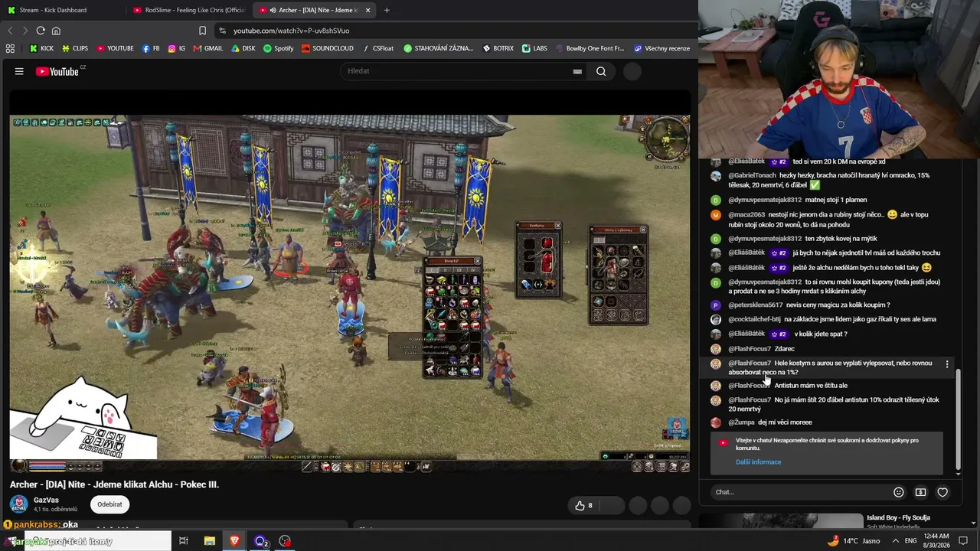Open File Explorer from the taskbar
This screenshot has height=551, width=980.
click(x=209, y=541)
